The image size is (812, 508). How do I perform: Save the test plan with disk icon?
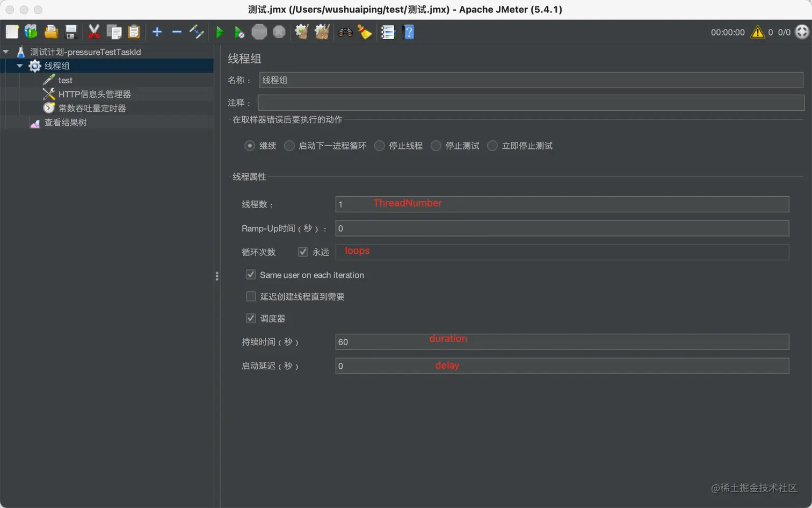click(x=71, y=32)
